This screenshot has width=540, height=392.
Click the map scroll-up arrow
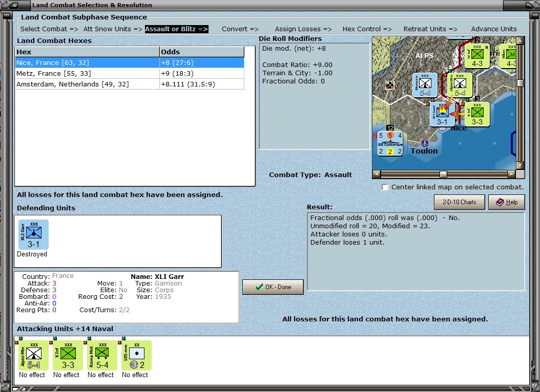(x=521, y=40)
